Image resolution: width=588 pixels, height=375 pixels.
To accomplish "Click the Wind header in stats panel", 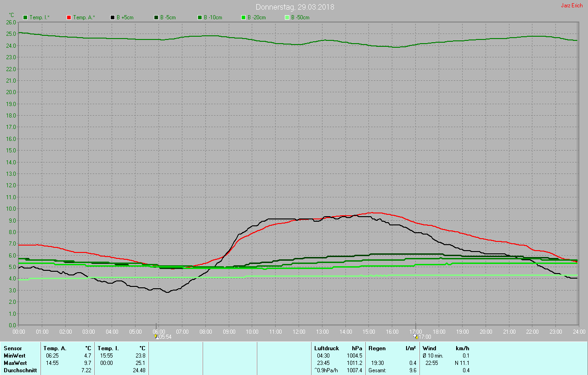I will pos(429,348).
